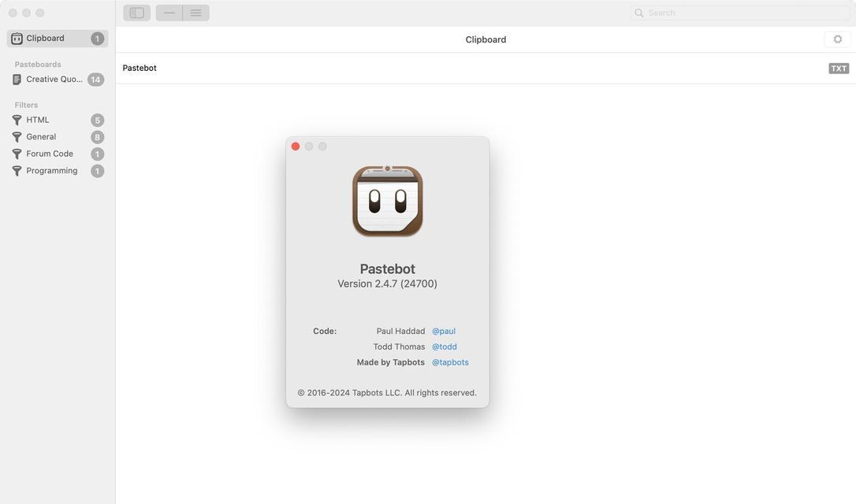The width and height of the screenshot is (856, 504).
Task: Toggle the sidebar visibility button
Action: pyautogui.click(x=136, y=13)
